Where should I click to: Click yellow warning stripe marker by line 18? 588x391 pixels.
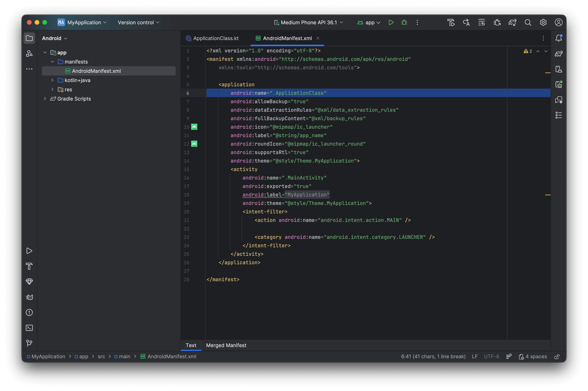point(548,195)
